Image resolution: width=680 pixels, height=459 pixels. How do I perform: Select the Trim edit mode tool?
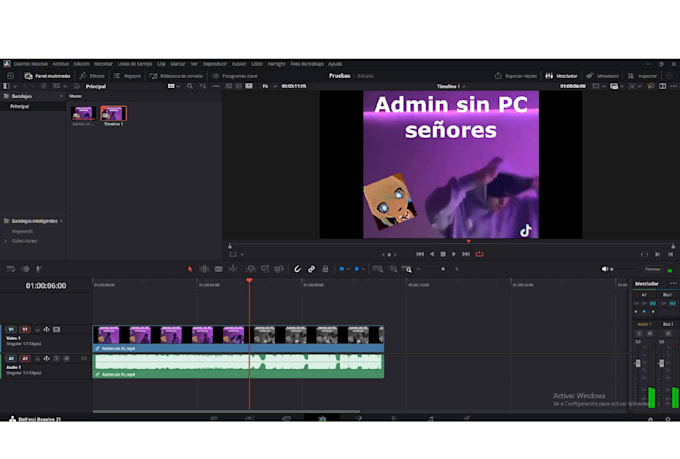tap(204, 269)
